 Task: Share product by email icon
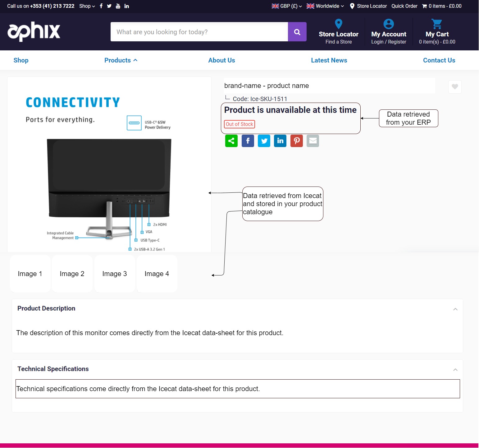[x=313, y=141]
